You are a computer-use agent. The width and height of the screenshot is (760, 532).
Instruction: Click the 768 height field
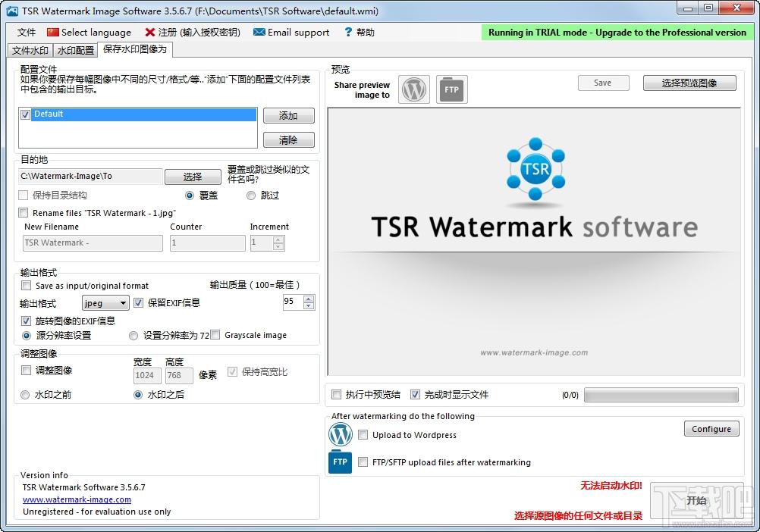click(179, 375)
